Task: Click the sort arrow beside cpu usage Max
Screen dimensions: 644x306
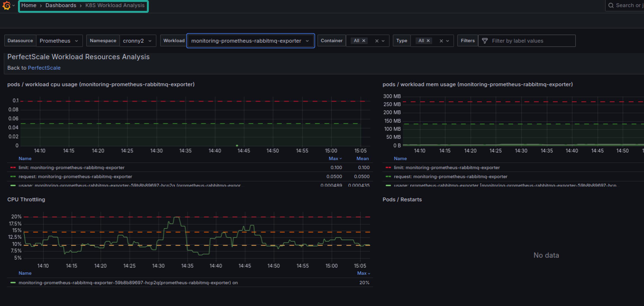Action: point(340,159)
